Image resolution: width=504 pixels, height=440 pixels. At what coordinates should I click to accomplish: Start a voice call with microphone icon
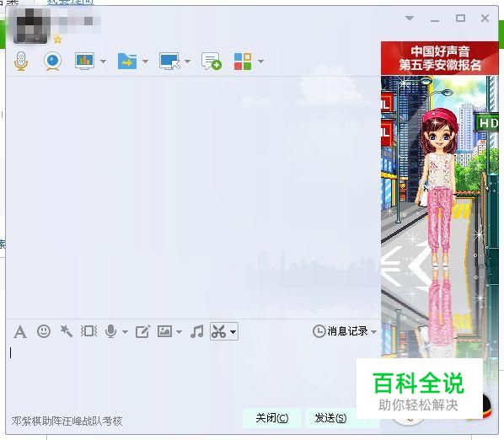(x=21, y=61)
